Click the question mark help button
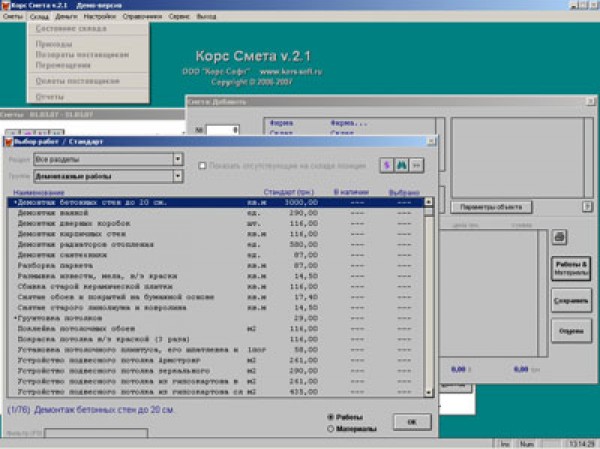 pyautogui.click(x=587, y=207)
